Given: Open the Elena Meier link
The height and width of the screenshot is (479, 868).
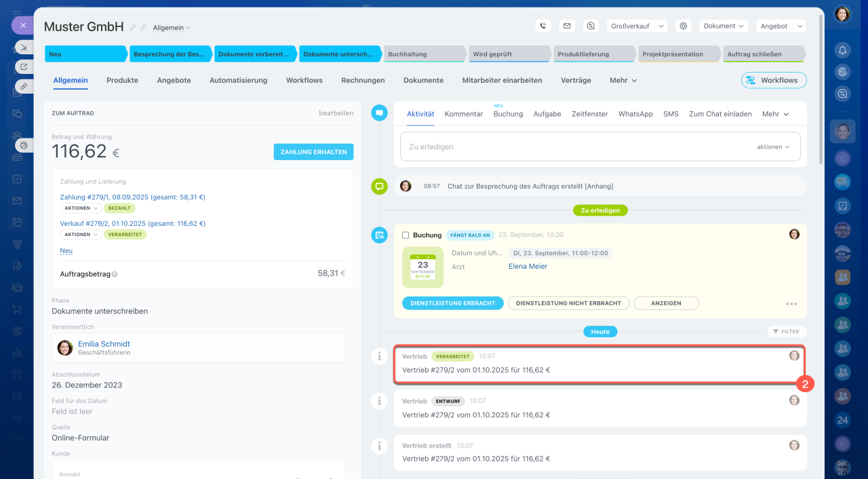Looking at the screenshot, I should pos(528,267).
